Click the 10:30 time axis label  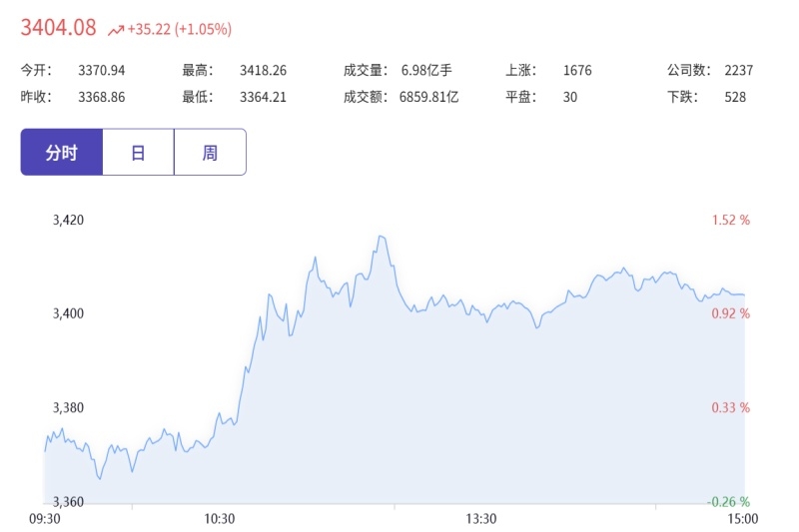coord(220,519)
